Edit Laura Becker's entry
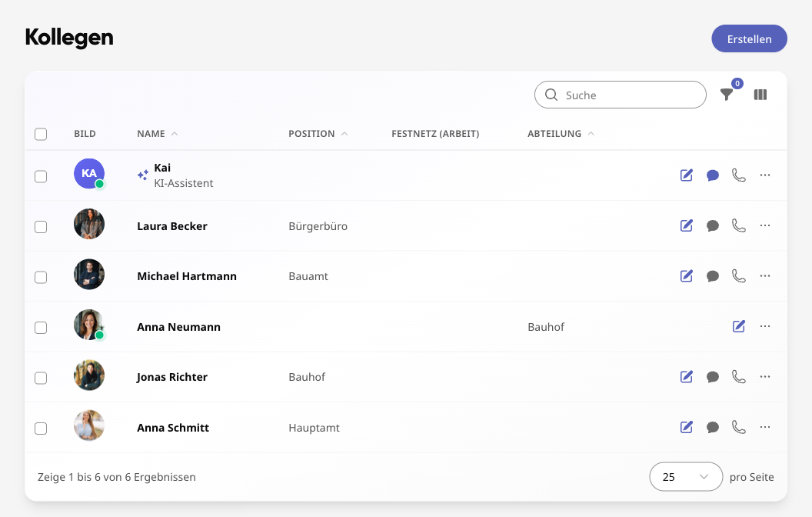The image size is (812, 517). coord(686,225)
